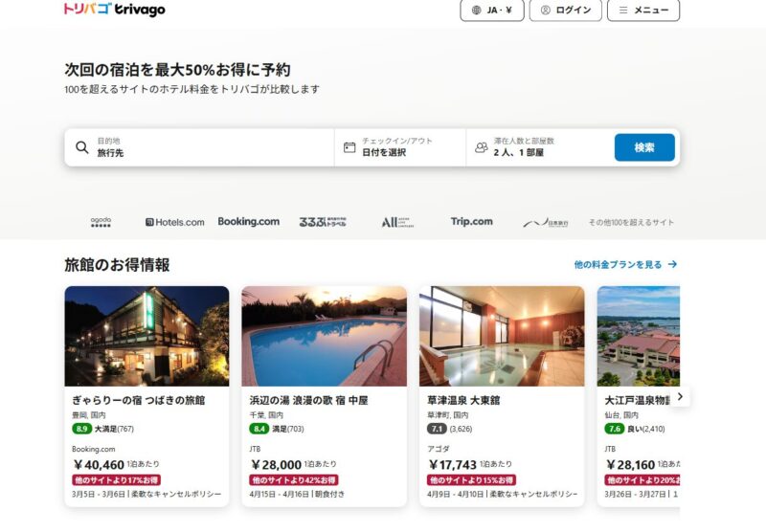Open the JA · ¥ language and currency selector
The height and width of the screenshot is (532, 766).
[492, 11]
